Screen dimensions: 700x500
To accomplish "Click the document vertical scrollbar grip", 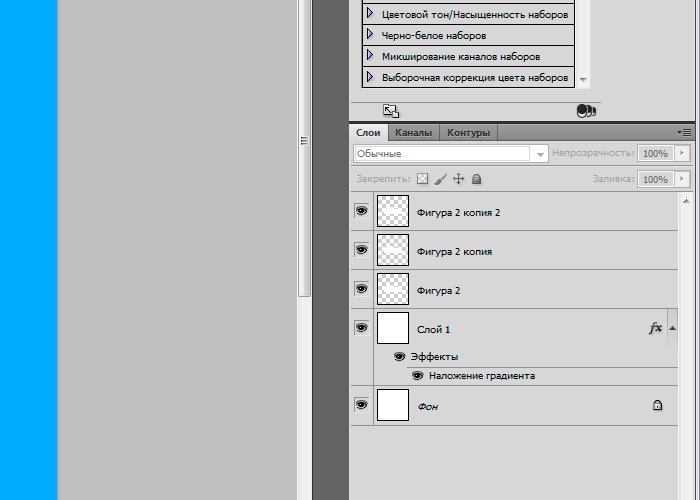I will click(304, 141).
